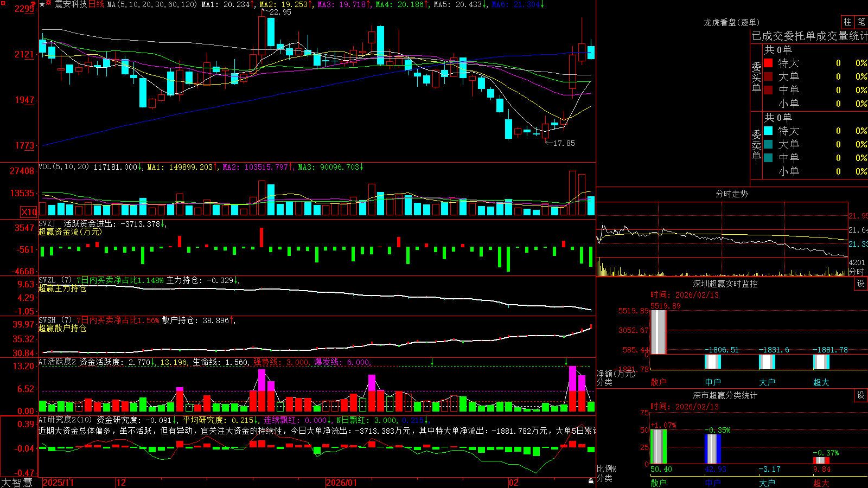This screenshot has height=488, width=868.
Task: Click the lock icon on the date axis
Action: 591,481
